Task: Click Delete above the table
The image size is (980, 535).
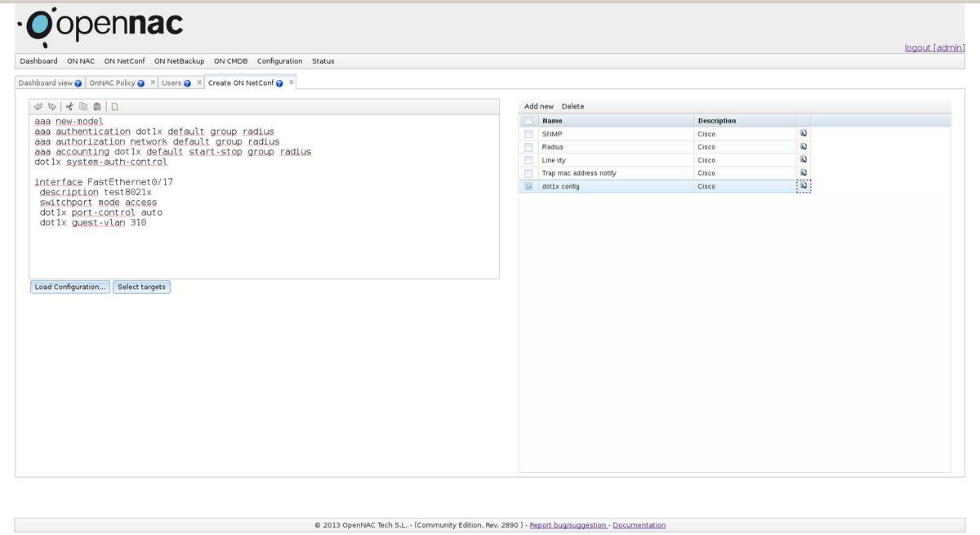Action: [572, 106]
